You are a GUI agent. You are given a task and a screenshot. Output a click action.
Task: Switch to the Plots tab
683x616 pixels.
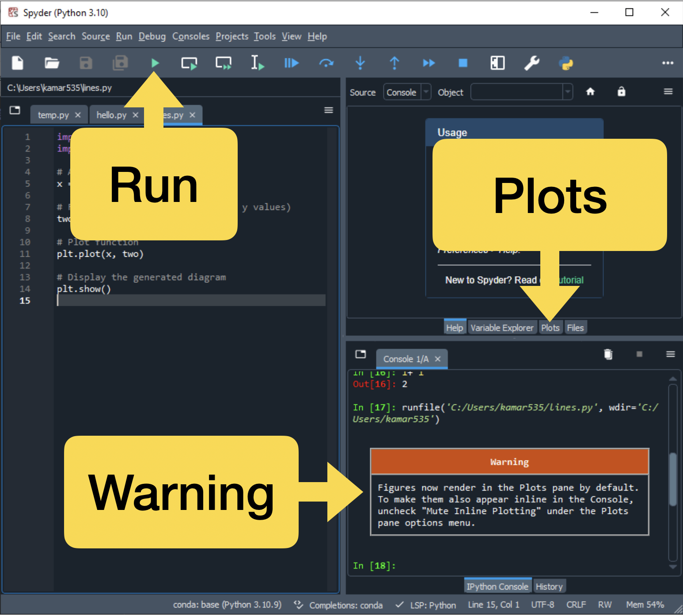[x=550, y=328]
